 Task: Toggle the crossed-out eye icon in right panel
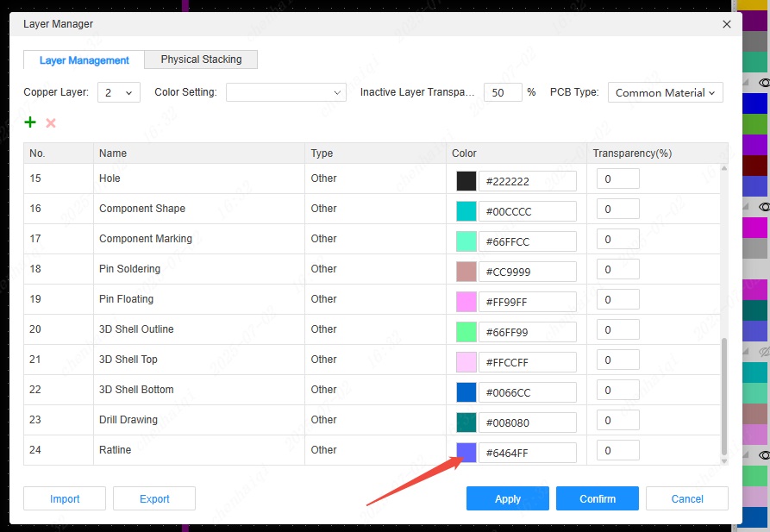[x=763, y=352]
